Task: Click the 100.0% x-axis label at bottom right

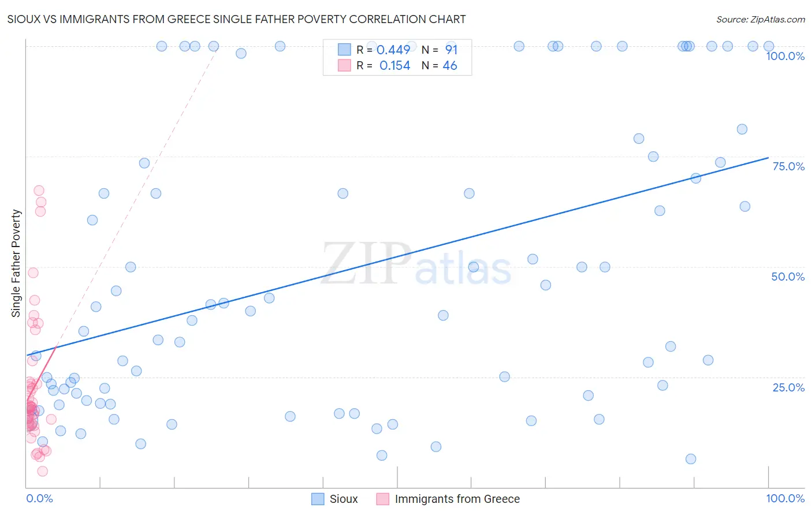Action: 785,498
